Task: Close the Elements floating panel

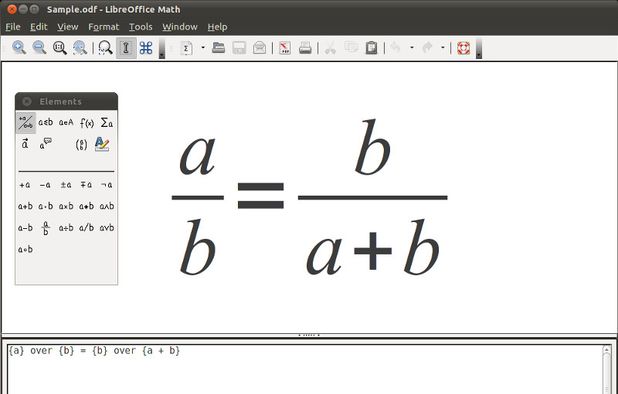Action: coord(27,101)
